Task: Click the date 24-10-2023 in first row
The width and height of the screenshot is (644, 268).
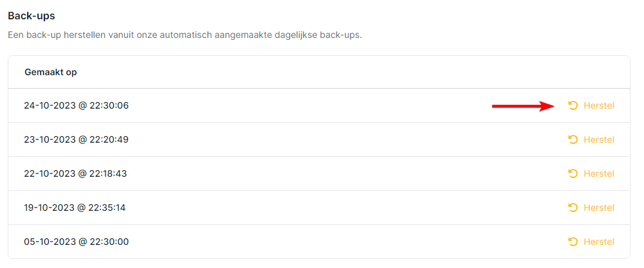Action: (50, 105)
